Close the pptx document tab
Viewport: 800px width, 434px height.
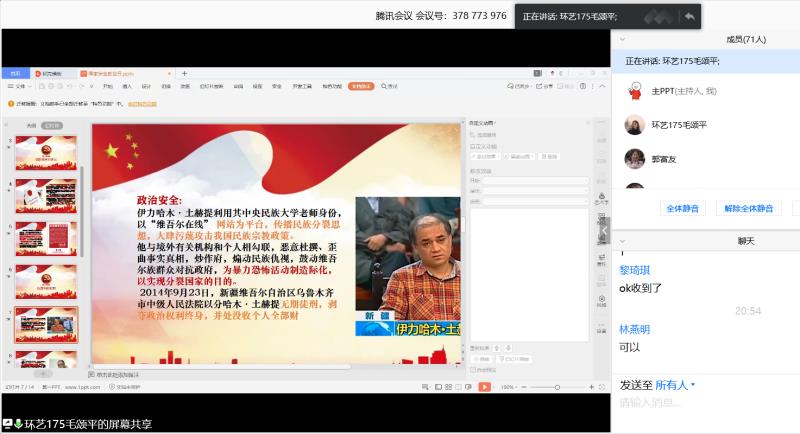170,73
